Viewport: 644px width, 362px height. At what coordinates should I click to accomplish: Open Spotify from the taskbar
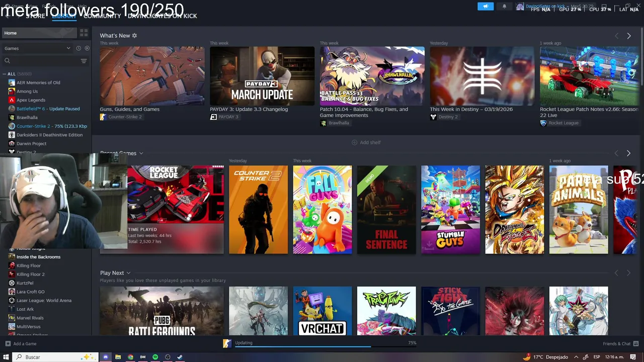tap(155, 357)
